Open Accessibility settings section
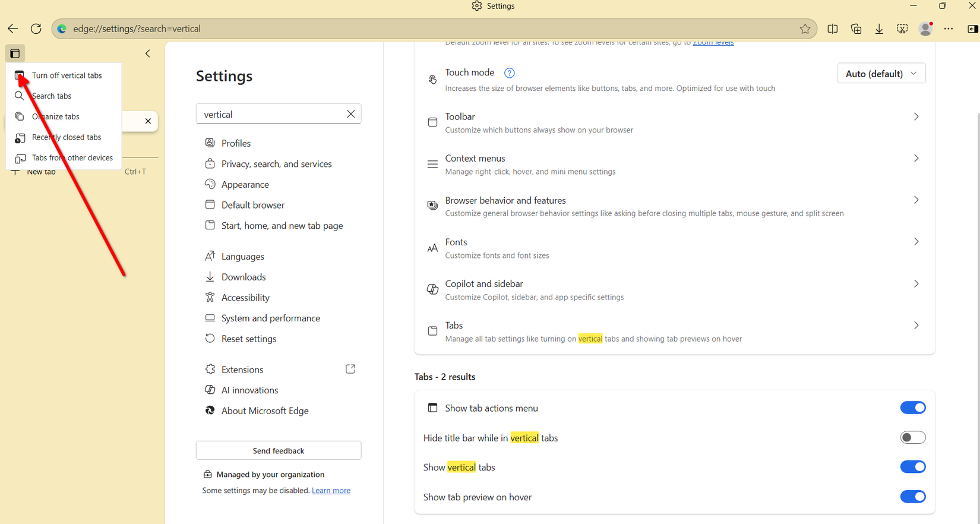Screen dimensions: 980x524 point(245,298)
